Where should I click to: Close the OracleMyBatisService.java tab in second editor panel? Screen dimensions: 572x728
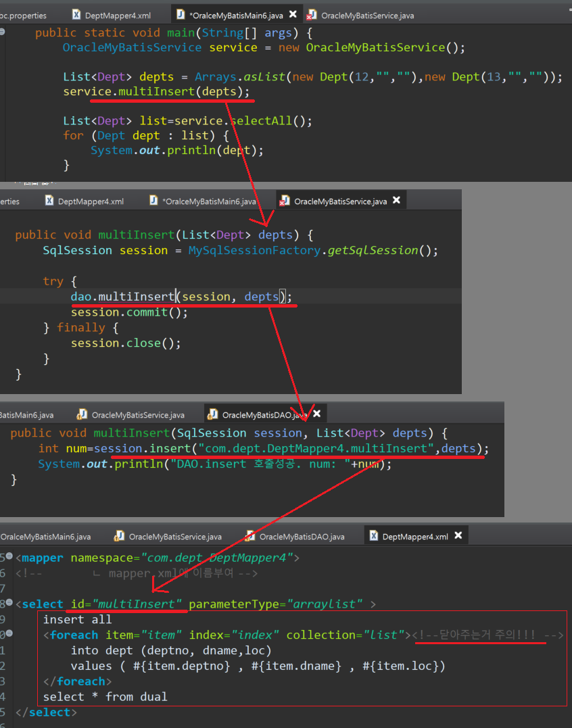point(396,200)
